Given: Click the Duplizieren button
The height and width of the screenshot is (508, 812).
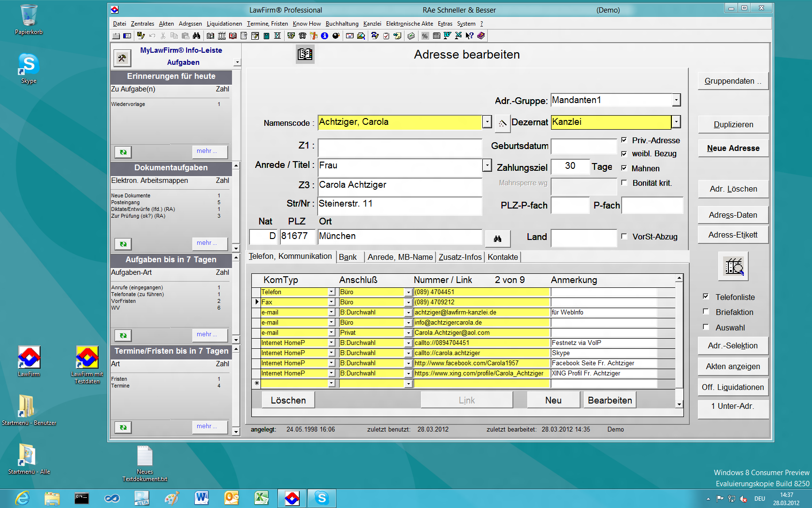Looking at the screenshot, I should tap(733, 124).
